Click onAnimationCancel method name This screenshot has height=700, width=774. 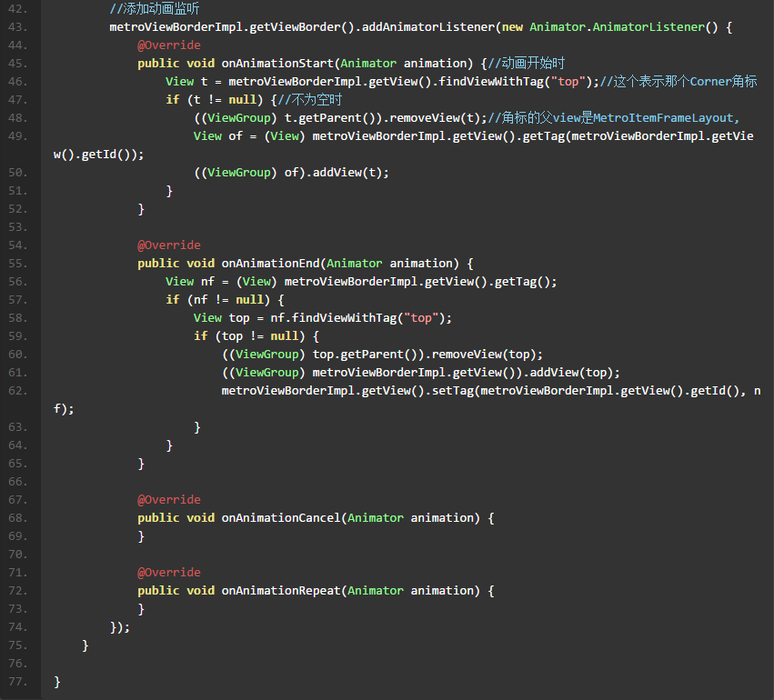(x=281, y=518)
